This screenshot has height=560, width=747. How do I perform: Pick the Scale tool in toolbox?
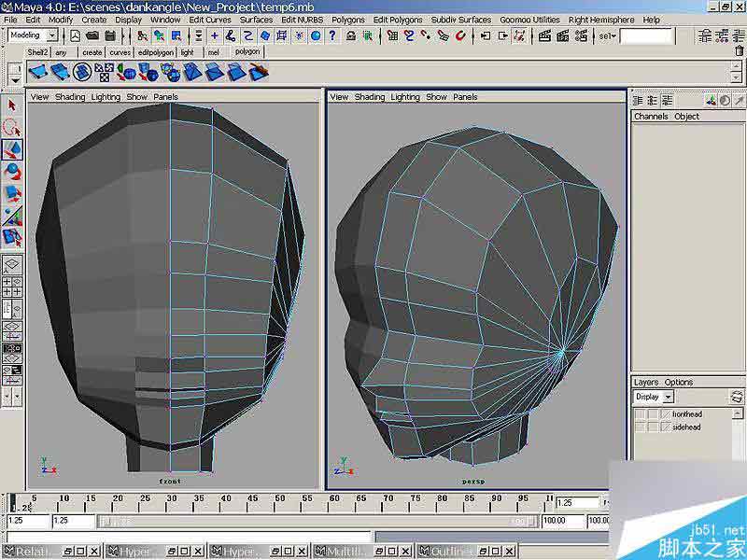coord(12,194)
